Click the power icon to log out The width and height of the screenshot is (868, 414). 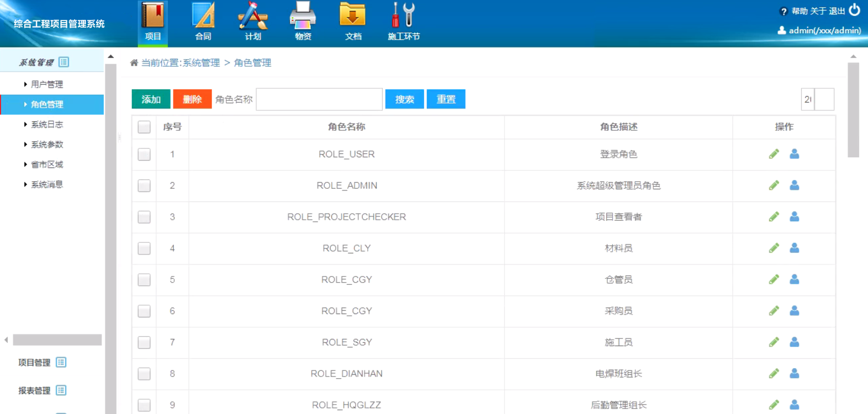point(854,10)
